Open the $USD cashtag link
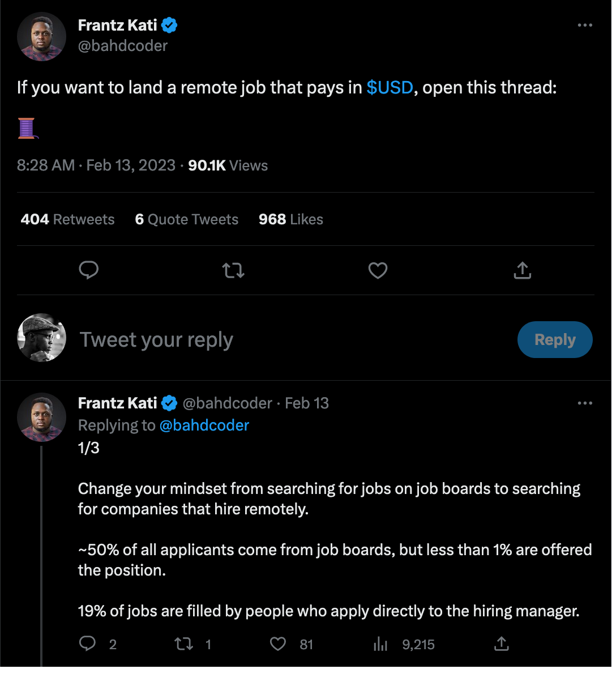The image size is (616, 673). click(390, 88)
